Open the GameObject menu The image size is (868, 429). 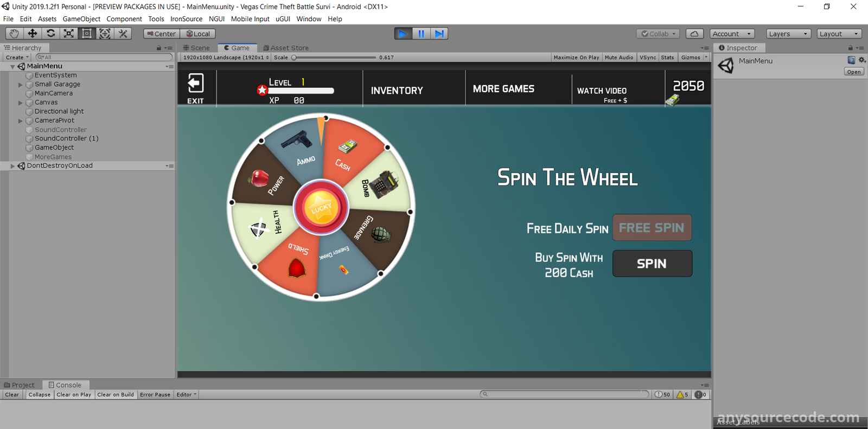pyautogui.click(x=81, y=19)
